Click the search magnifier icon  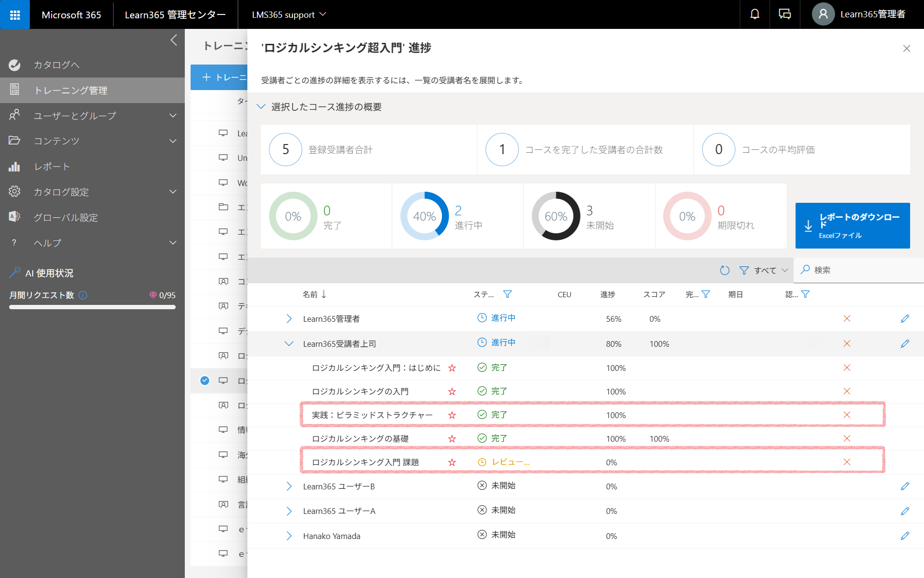click(x=805, y=270)
